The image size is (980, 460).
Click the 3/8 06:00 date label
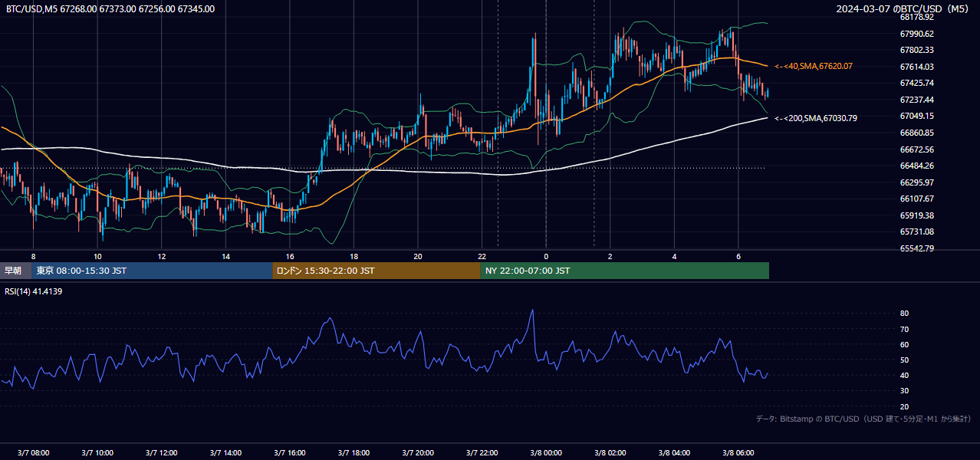click(x=738, y=452)
